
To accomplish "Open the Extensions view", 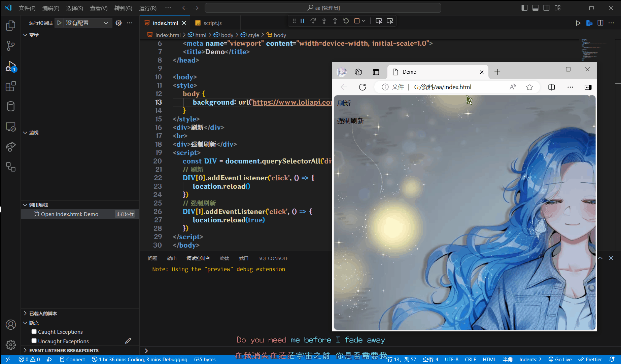I will click(x=11, y=86).
